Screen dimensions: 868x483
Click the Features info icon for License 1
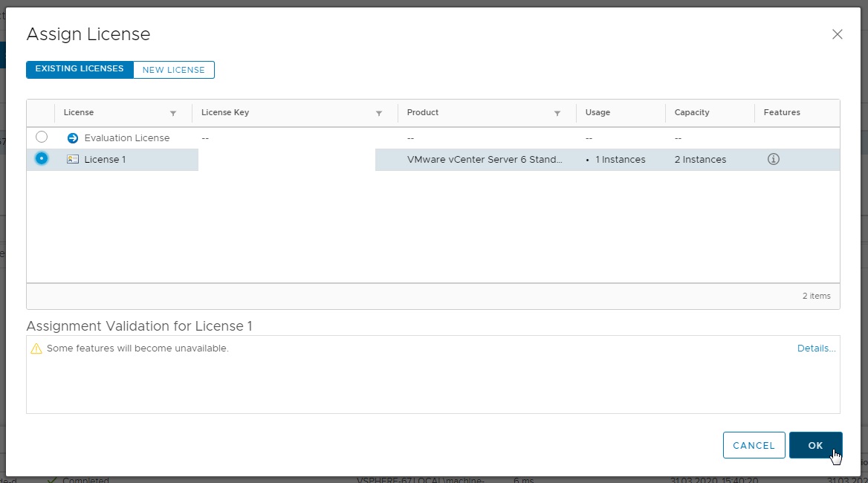pos(773,159)
